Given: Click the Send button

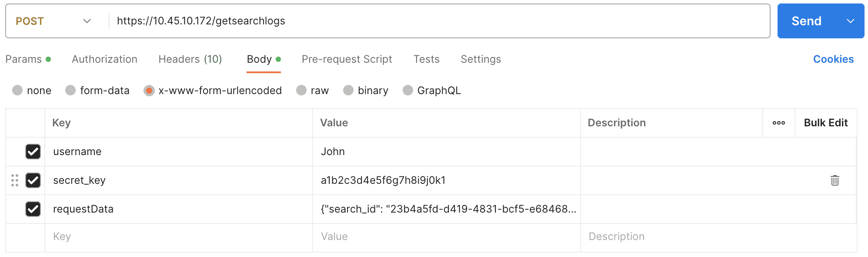Looking at the screenshot, I should 806,21.
